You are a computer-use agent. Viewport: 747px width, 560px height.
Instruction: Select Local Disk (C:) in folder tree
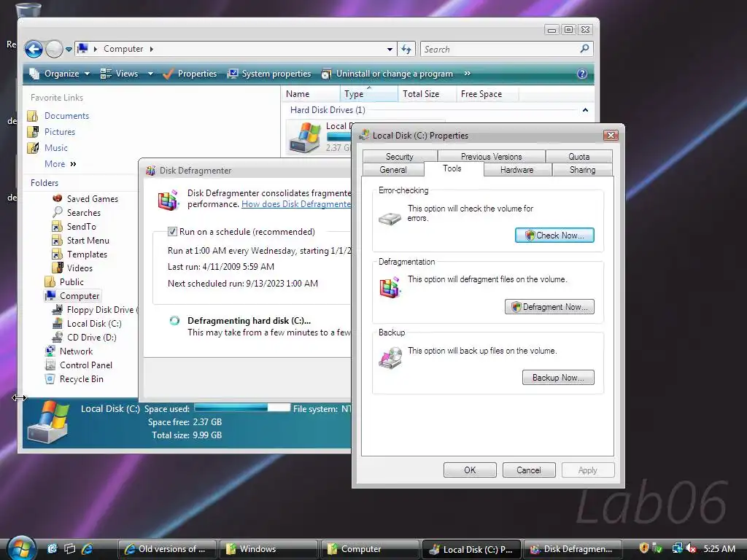pos(94,324)
